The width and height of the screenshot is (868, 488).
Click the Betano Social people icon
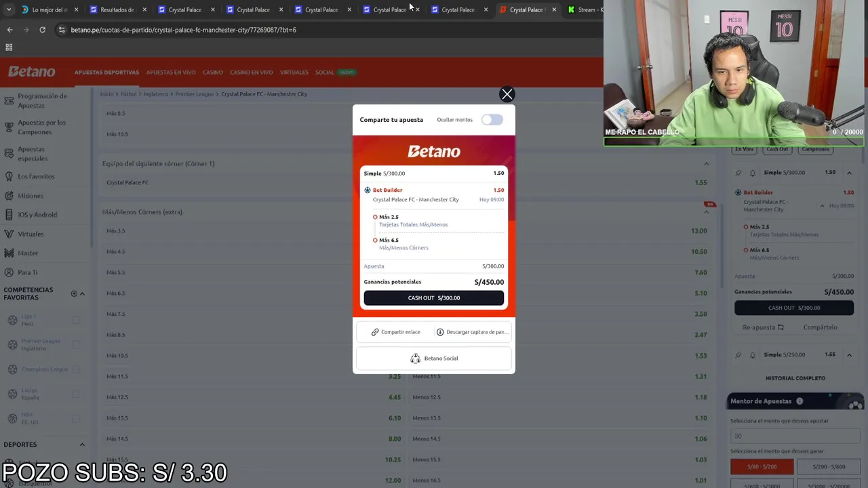[415, 359]
